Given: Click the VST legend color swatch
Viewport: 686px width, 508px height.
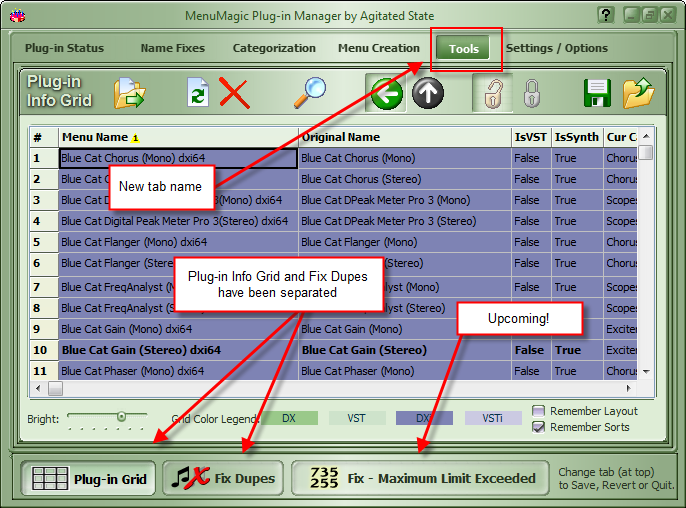Looking at the screenshot, I should pos(357,418).
